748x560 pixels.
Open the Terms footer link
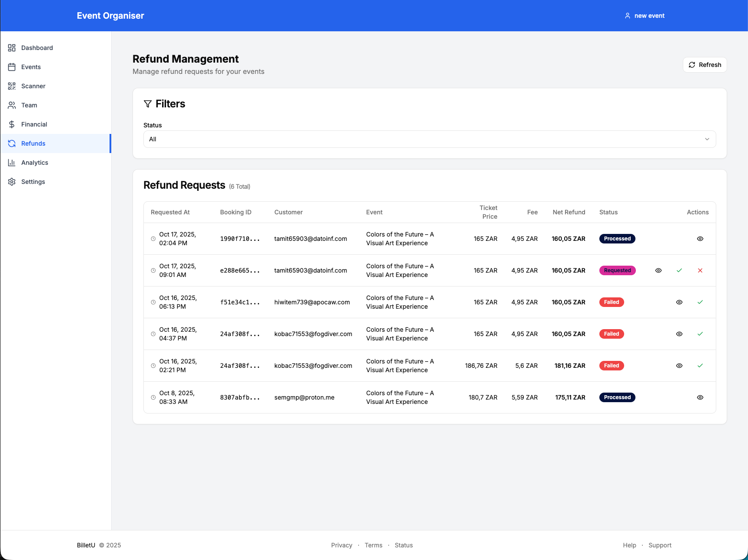373,545
